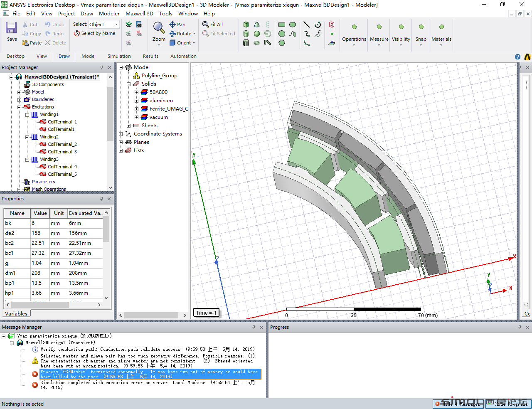Open the help question mark icon
This screenshot has width=532, height=409.
point(517,57)
